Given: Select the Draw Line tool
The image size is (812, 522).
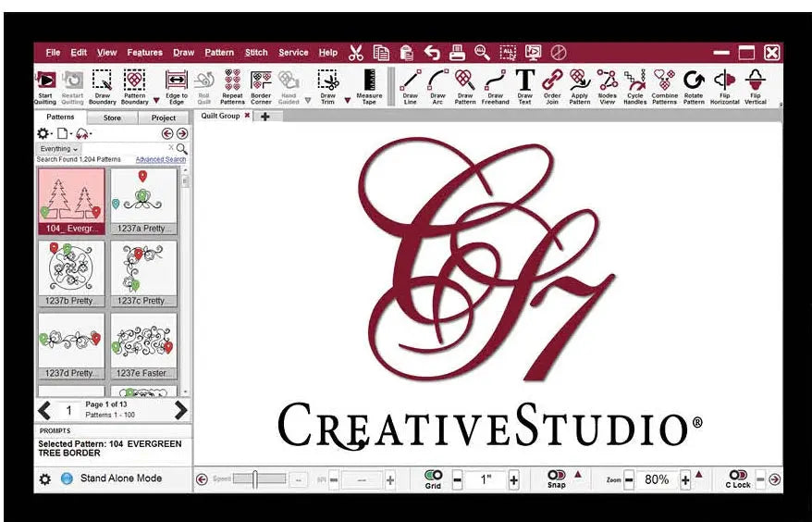Looking at the screenshot, I should [x=410, y=87].
